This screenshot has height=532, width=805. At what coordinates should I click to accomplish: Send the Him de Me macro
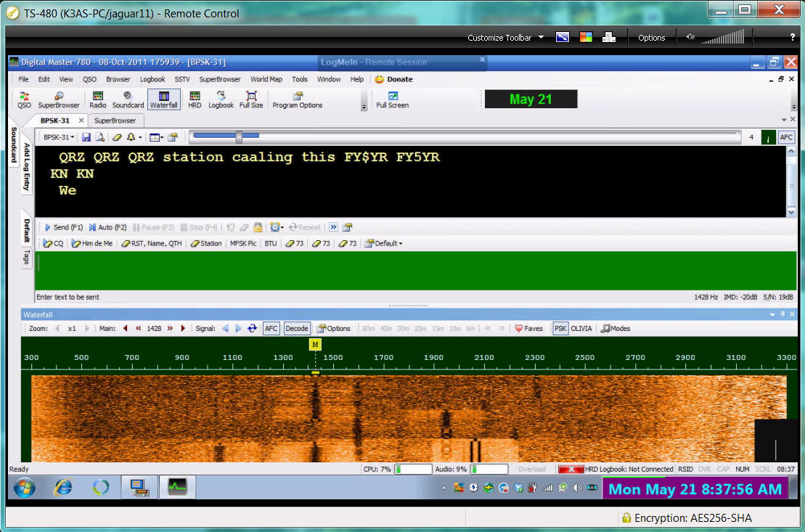92,243
